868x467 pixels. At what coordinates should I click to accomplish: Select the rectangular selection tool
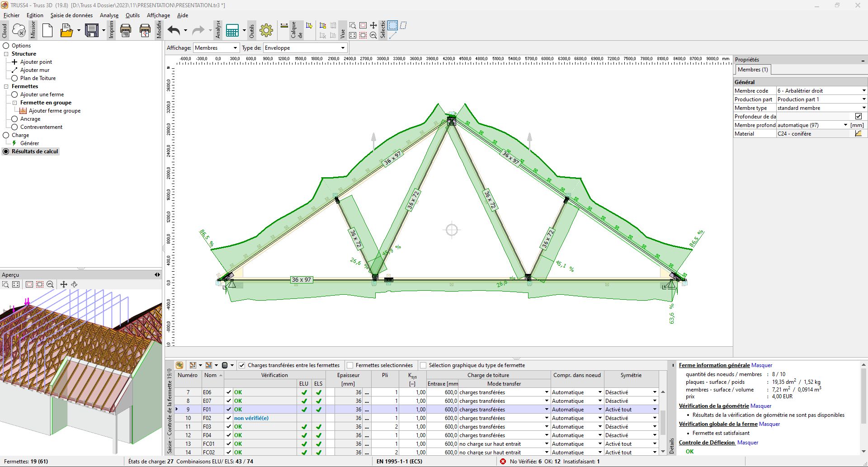(x=392, y=25)
